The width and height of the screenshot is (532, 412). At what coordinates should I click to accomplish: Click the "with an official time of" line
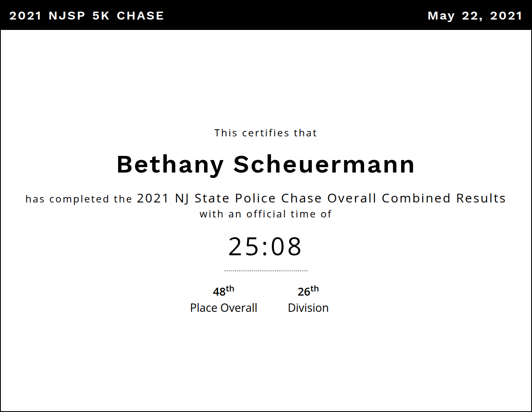(x=266, y=214)
